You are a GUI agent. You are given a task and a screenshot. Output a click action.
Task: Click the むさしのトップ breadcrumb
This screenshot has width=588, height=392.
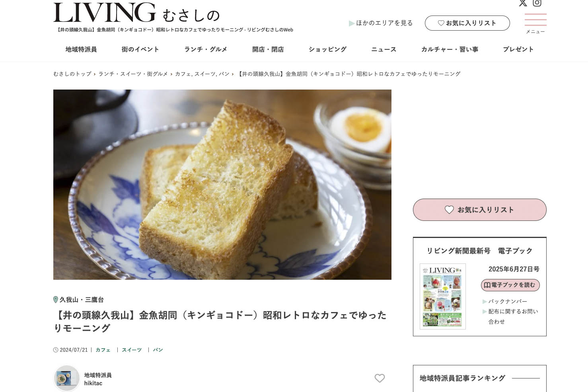point(72,74)
